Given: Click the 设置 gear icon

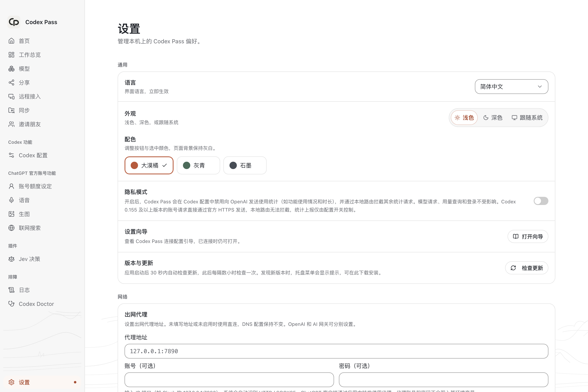Looking at the screenshot, I should coord(11,382).
